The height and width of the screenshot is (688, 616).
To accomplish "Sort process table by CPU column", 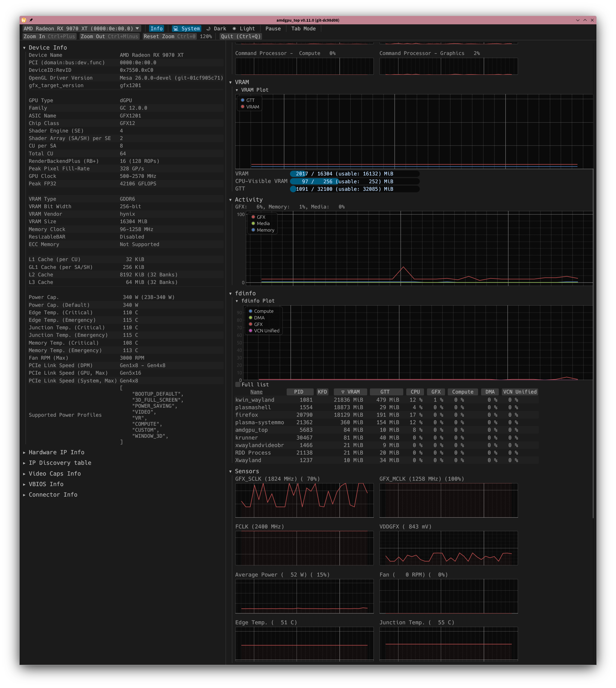I will tap(415, 392).
